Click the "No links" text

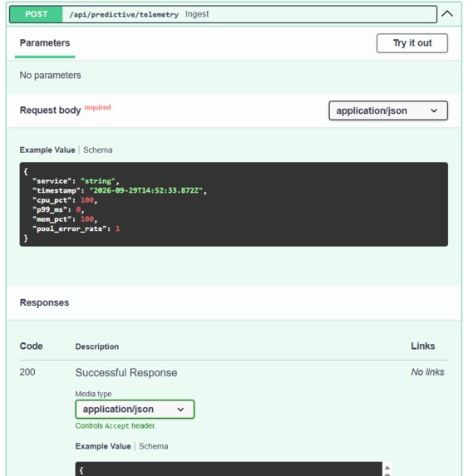coord(427,372)
